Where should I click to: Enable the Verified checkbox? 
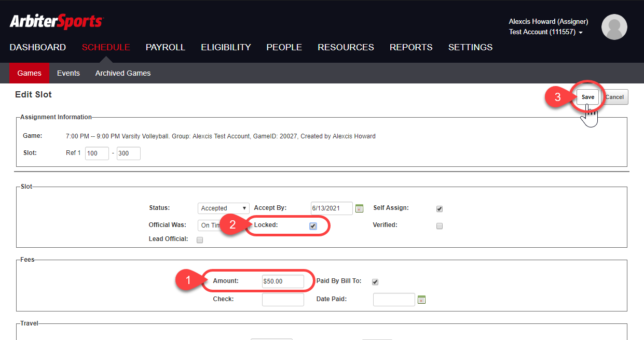[x=440, y=226]
